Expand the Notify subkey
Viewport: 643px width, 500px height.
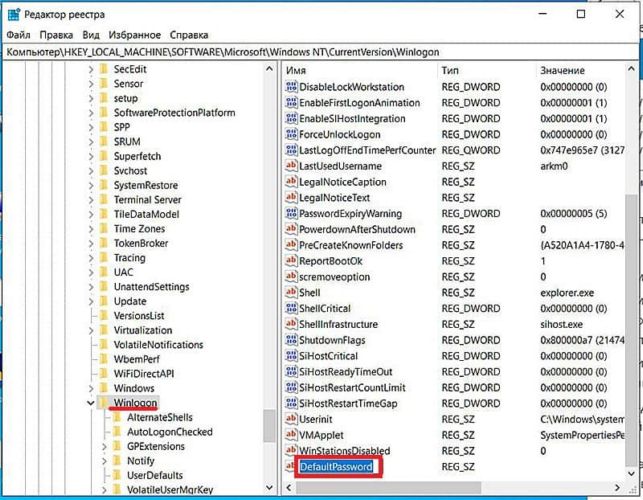pos(104,461)
